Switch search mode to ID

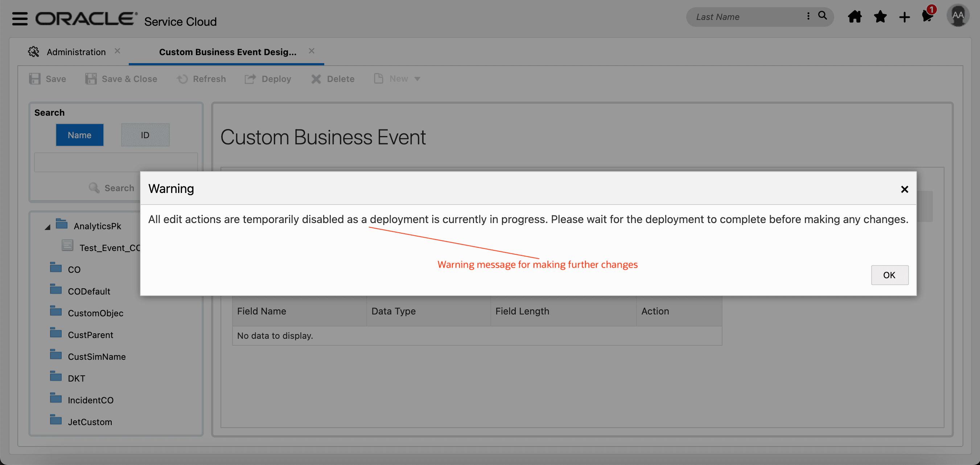pyautogui.click(x=145, y=135)
